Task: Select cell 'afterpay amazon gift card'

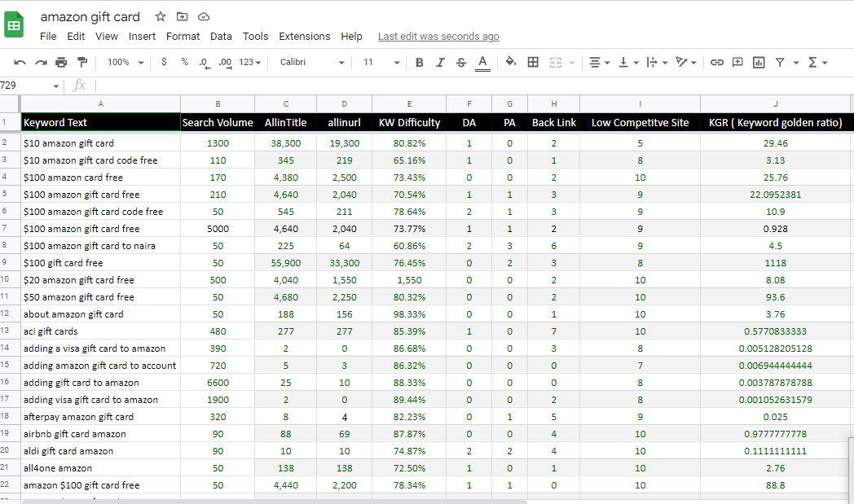Action: coord(101,417)
